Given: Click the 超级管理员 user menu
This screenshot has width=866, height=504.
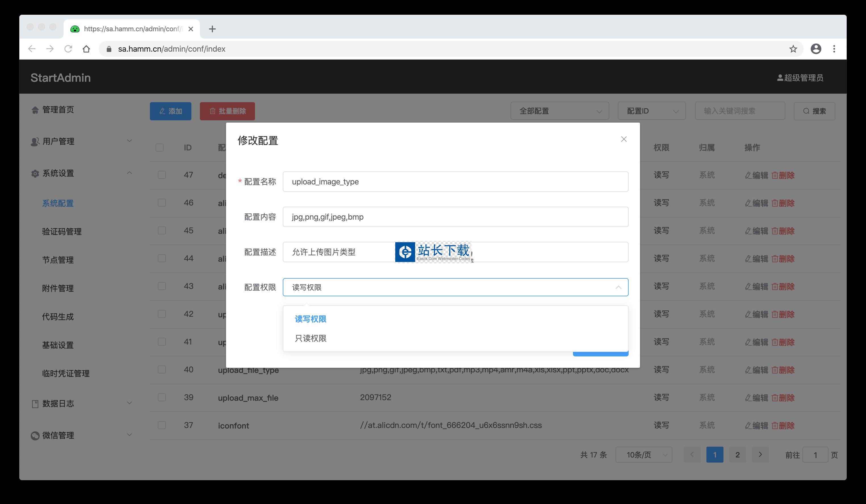Looking at the screenshot, I should tap(800, 78).
